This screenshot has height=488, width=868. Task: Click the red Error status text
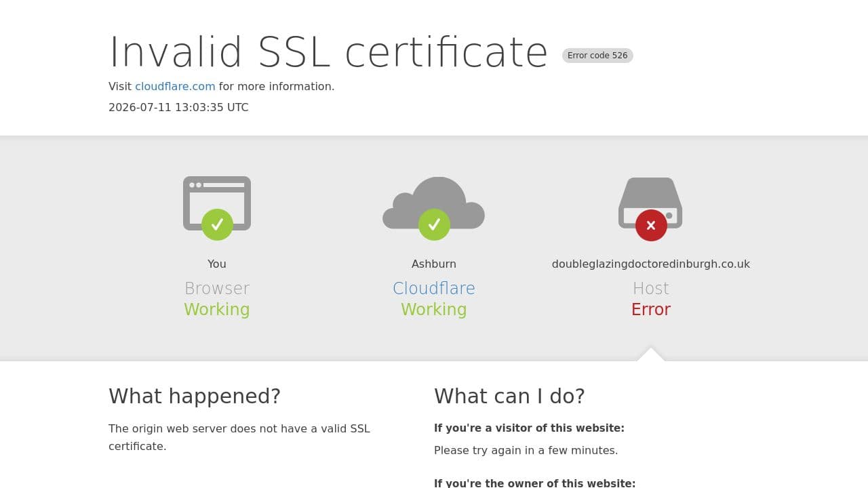(x=651, y=309)
